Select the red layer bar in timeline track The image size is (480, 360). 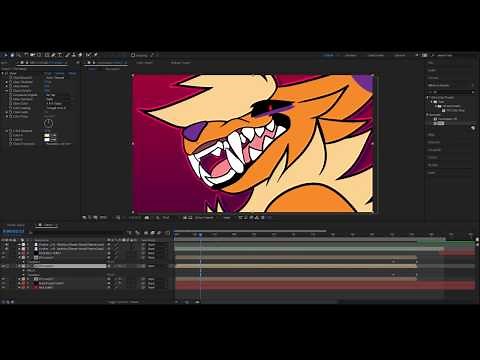click(x=325, y=285)
